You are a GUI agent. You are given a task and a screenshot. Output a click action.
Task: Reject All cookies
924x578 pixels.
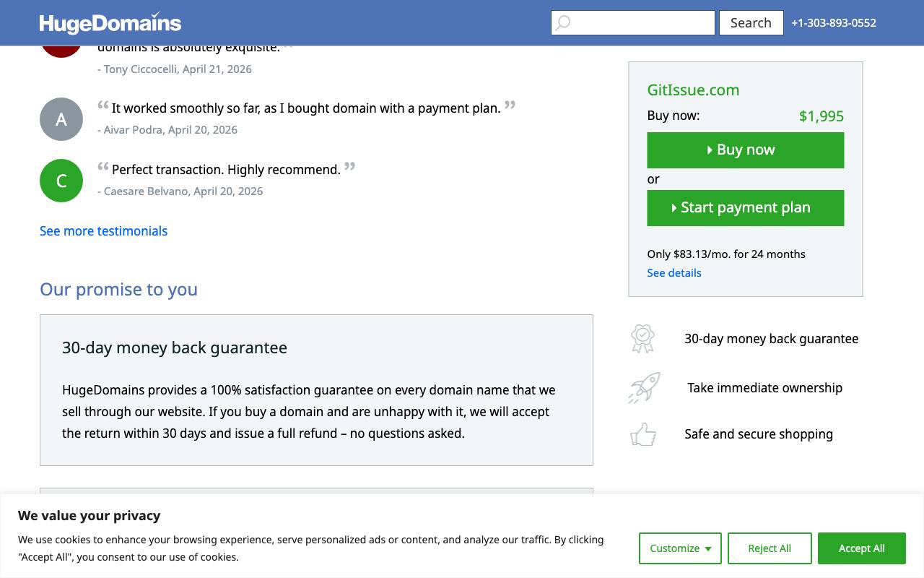tap(770, 548)
